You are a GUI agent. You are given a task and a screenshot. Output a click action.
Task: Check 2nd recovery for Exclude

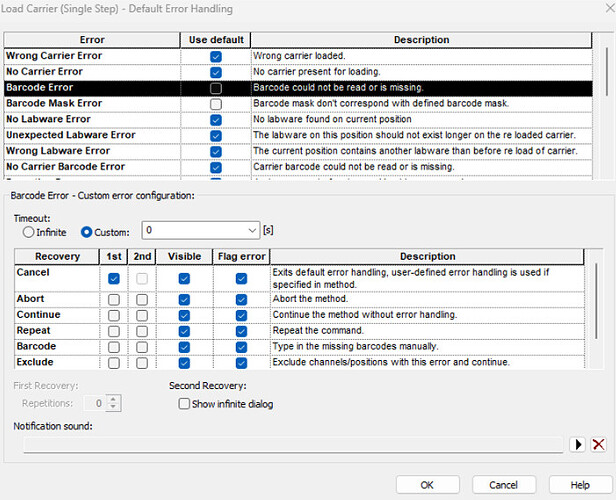pyautogui.click(x=142, y=363)
